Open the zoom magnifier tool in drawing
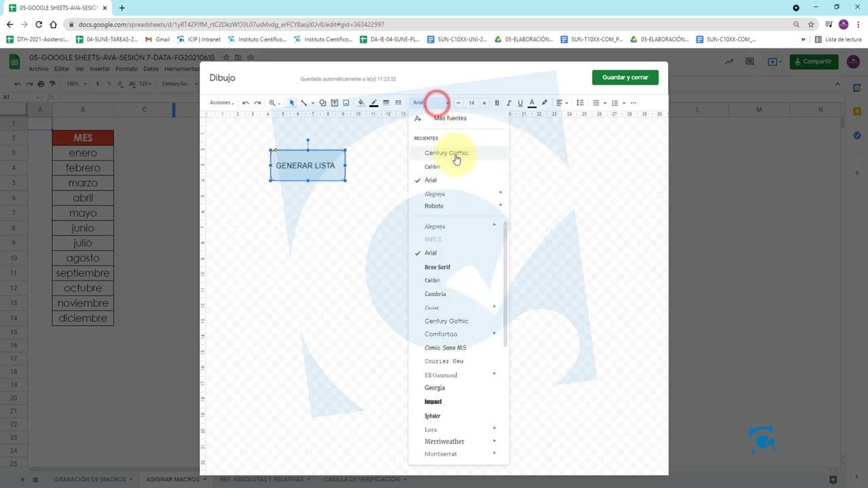Image resolution: width=868 pixels, height=488 pixels. [272, 103]
